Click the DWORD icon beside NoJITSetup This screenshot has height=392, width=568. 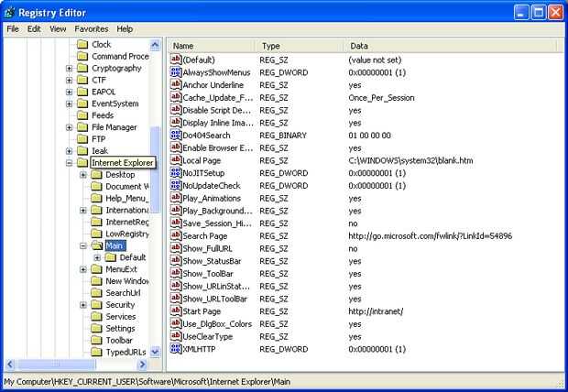[x=176, y=173]
